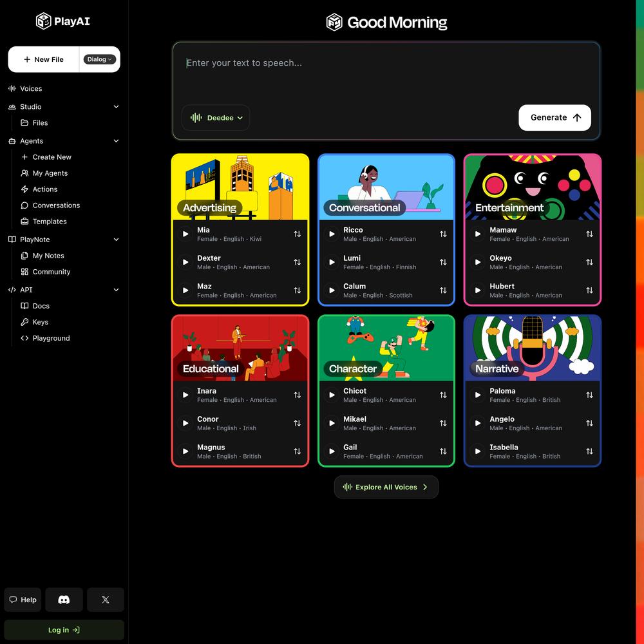
Task: Open the Narrative category banner
Action: (x=533, y=348)
